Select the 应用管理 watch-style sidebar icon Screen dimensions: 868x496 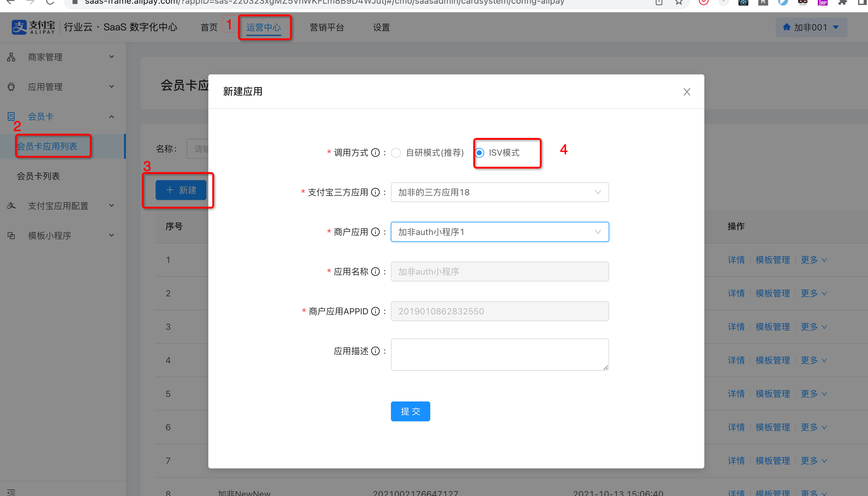click(x=11, y=86)
